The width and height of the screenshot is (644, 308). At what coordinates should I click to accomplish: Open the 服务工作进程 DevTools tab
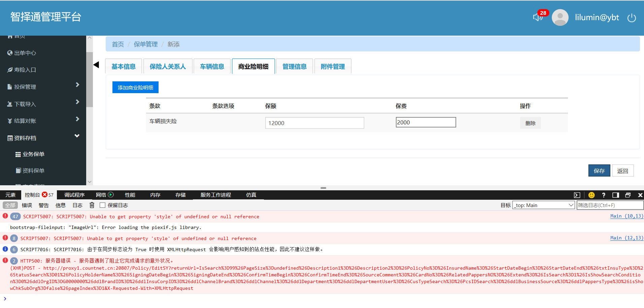point(216,195)
